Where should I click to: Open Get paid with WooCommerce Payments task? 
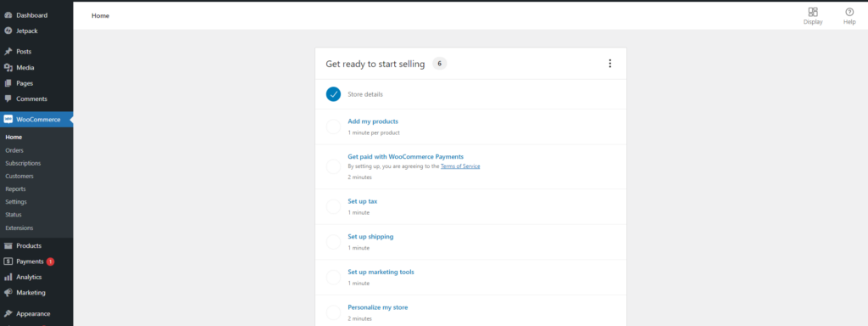pyautogui.click(x=405, y=157)
